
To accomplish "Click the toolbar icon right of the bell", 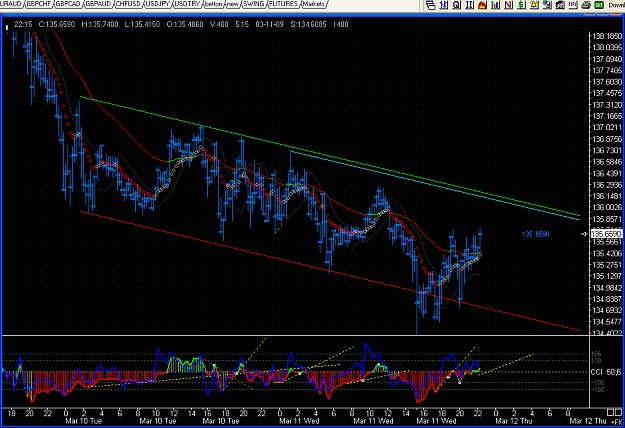I will pos(547,5).
